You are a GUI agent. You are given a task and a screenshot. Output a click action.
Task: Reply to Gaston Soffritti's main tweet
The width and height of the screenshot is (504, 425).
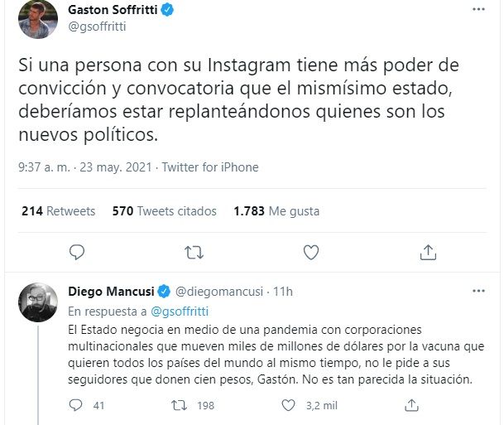point(77,251)
